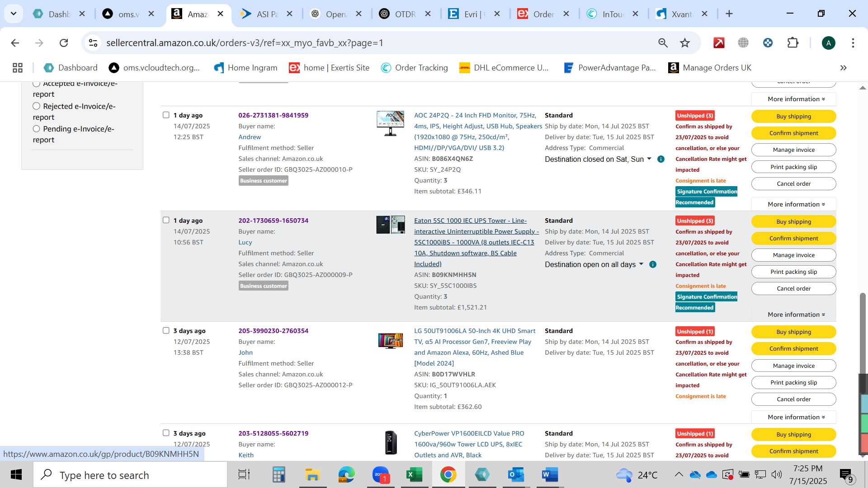This screenshot has width=868, height=488.
Task: Expand More information above the AOC order
Action: pos(793,99)
